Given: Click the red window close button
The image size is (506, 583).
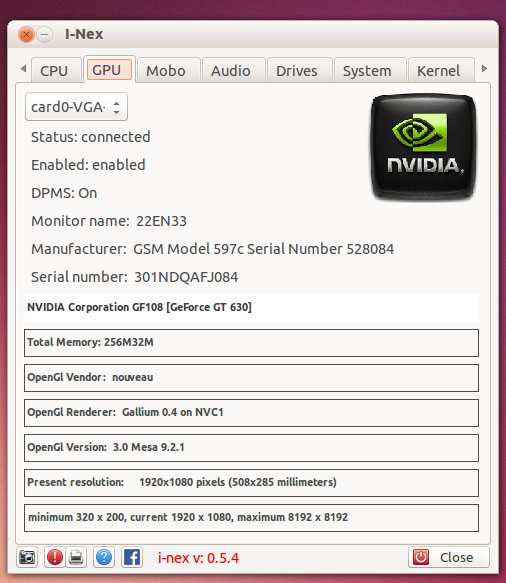Looking at the screenshot, I should pos(26,35).
